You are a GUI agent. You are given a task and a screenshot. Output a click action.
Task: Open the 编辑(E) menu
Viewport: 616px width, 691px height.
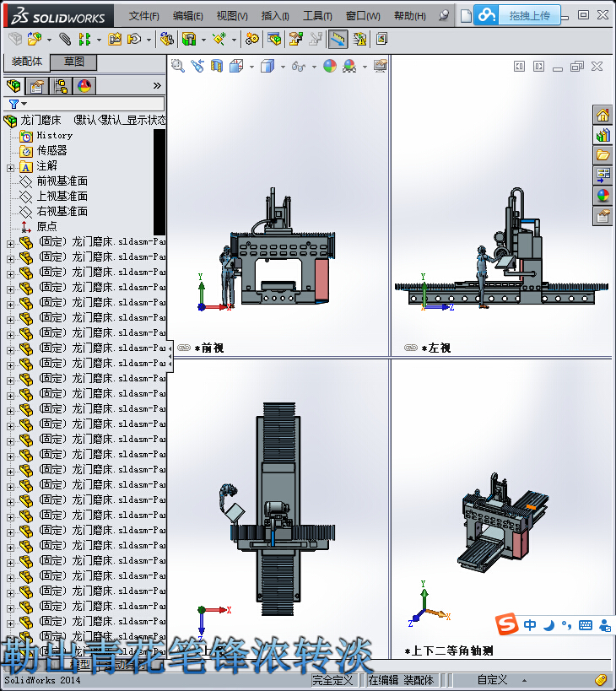click(187, 16)
